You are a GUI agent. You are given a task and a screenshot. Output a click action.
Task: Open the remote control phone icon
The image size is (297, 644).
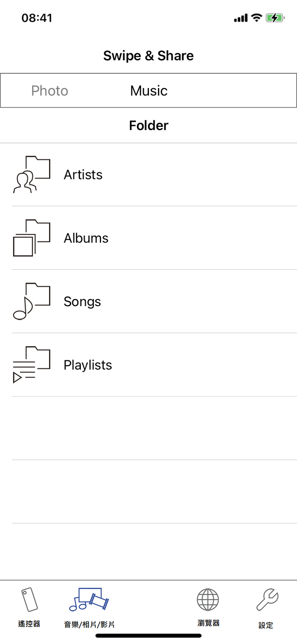point(30,599)
